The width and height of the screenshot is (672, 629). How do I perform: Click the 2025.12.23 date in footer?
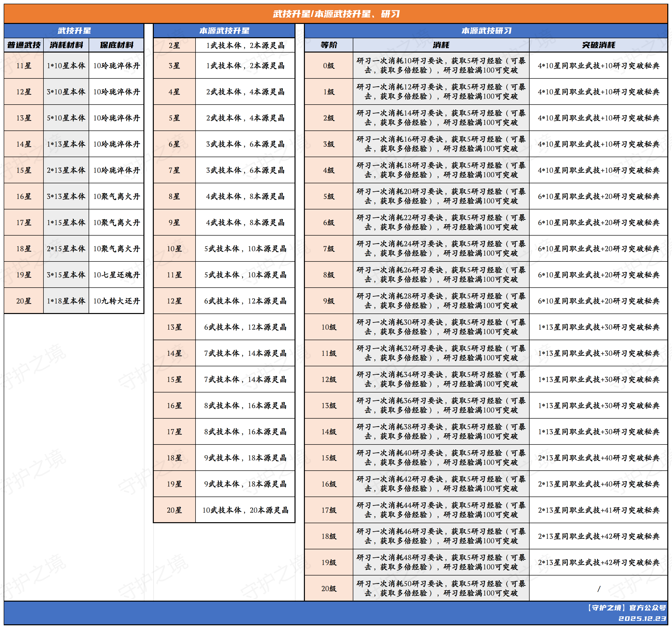pyautogui.click(x=642, y=619)
